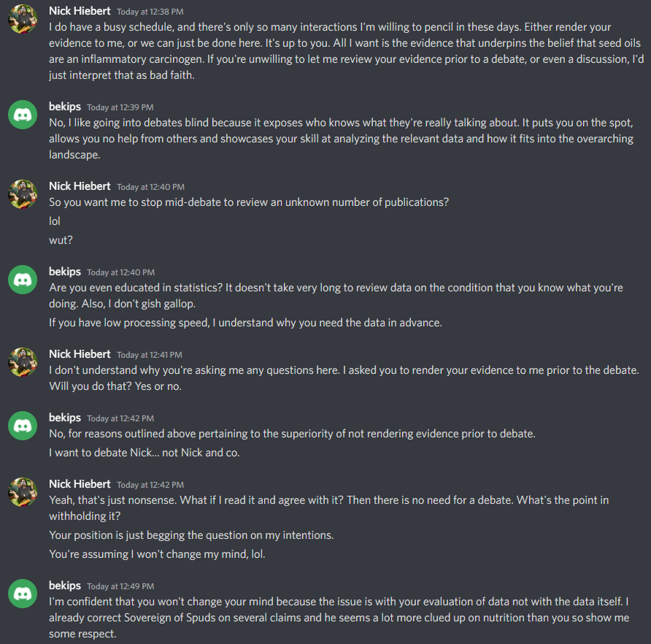Click Nick Hiebert's avatar on the 12:38 PM message

[x=23, y=21]
